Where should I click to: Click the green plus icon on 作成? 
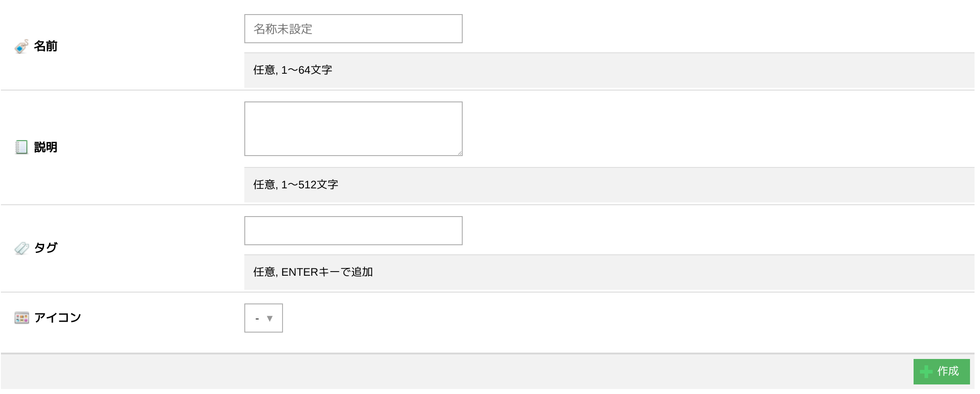pos(926,372)
